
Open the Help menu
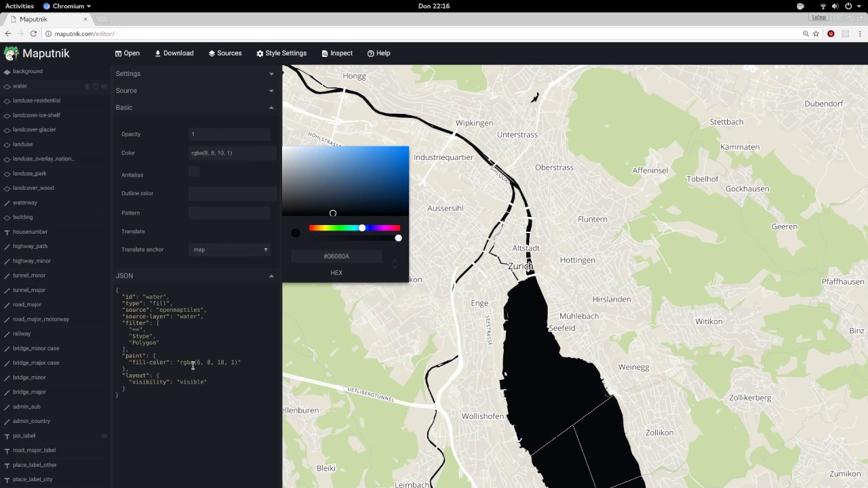coord(379,54)
